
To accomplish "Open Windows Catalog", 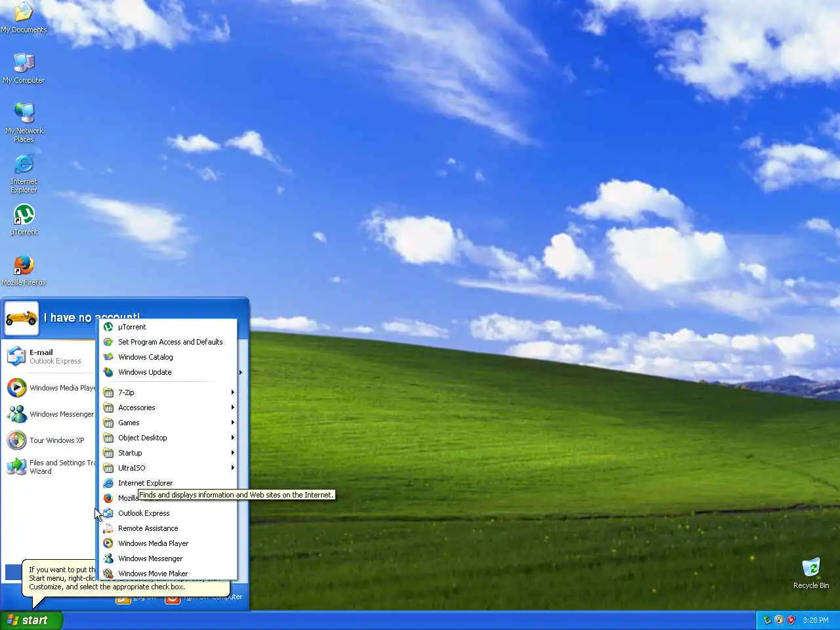I will [167, 357].
